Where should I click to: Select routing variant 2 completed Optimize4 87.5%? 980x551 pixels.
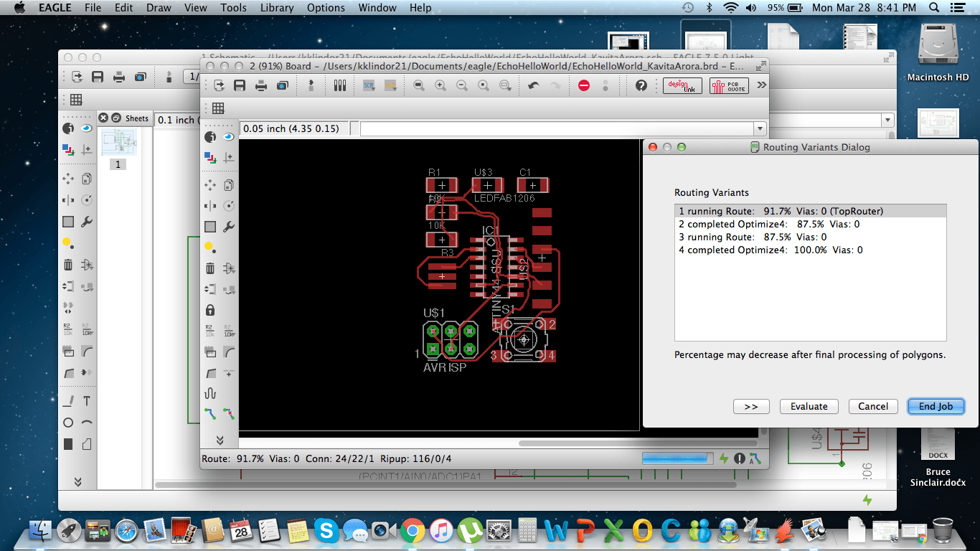tap(811, 224)
